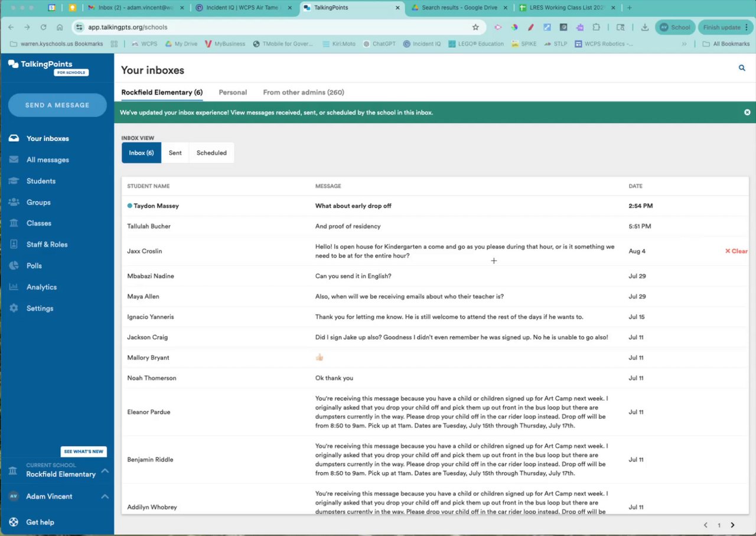Open ChatGPT bookmark
This screenshot has width=756, height=536.
tap(379, 44)
